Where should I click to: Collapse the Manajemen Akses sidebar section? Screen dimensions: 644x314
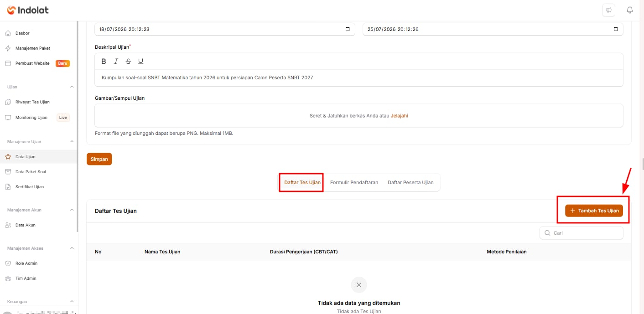point(72,248)
